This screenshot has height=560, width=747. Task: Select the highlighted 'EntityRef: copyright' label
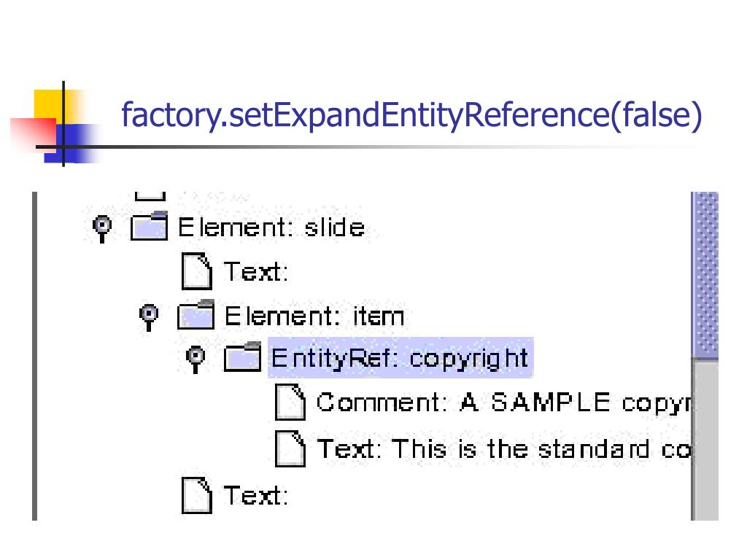[400, 357]
